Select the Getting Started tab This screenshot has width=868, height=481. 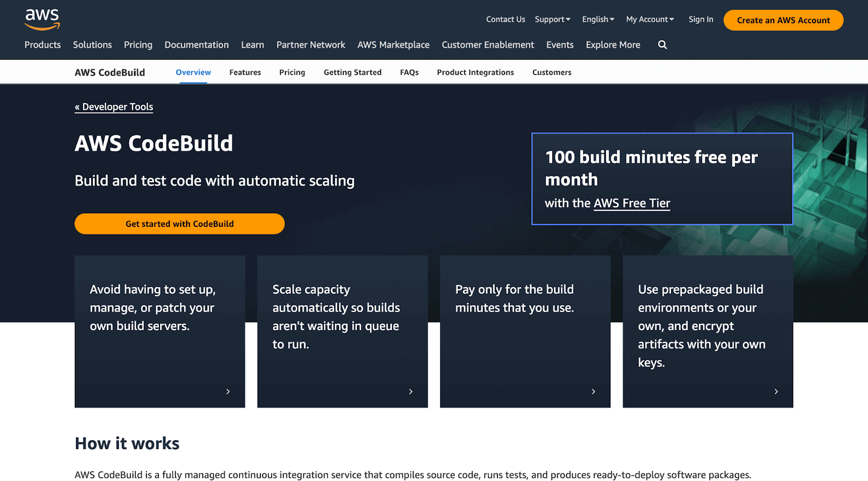pos(353,72)
